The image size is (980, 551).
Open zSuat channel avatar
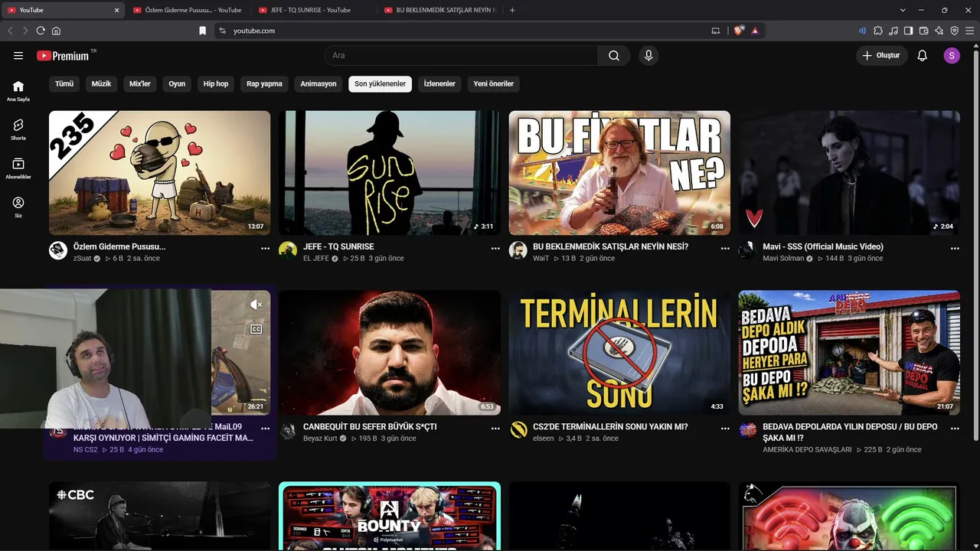coord(58,250)
